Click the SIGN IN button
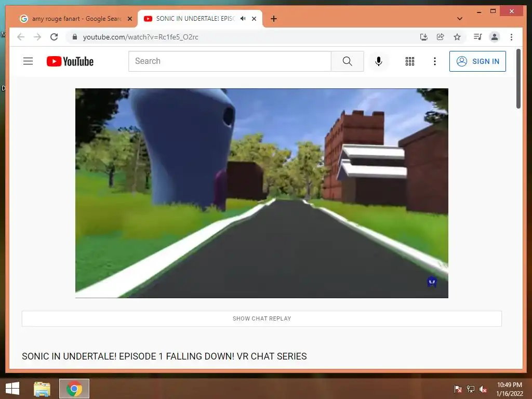This screenshot has height=399, width=532. (x=477, y=61)
